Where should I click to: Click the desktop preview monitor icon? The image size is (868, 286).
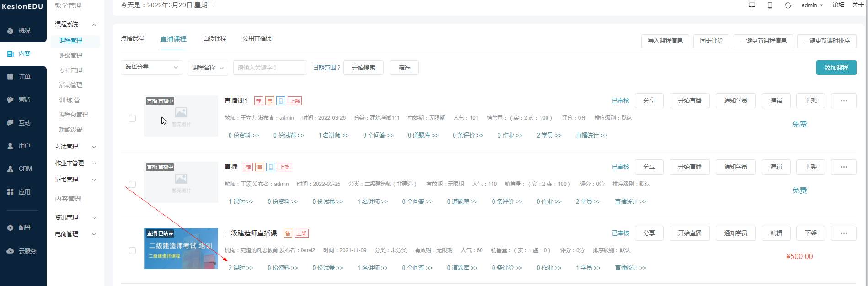coord(751,5)
